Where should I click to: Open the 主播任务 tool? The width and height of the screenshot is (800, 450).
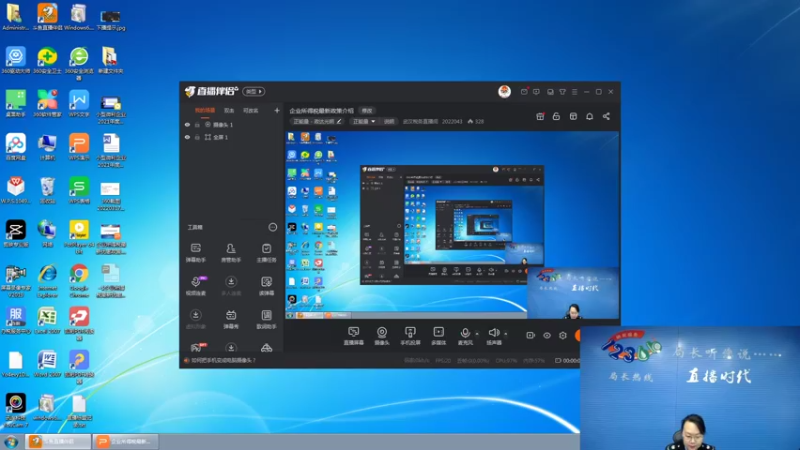click(x=266, y=253)
